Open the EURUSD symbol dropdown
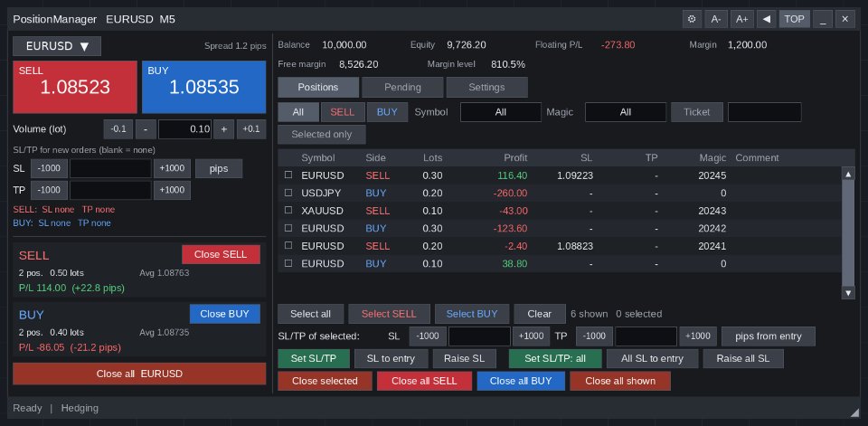 (57, 46)
